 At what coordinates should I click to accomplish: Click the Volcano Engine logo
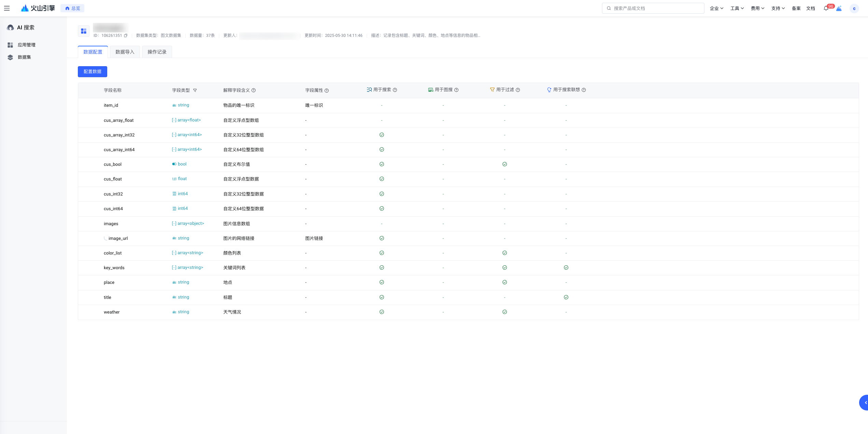click(x=38, y=8)
